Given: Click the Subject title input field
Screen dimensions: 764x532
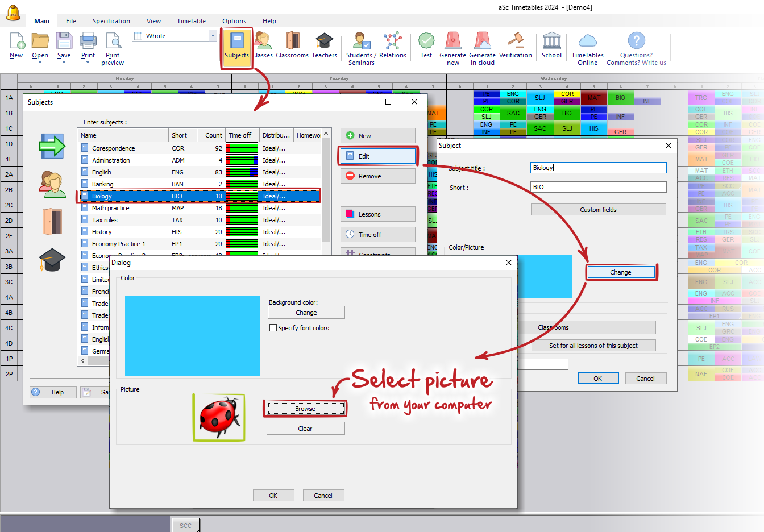Looking at the screenshot, I should pyautogui.click(x=598, y=168).
